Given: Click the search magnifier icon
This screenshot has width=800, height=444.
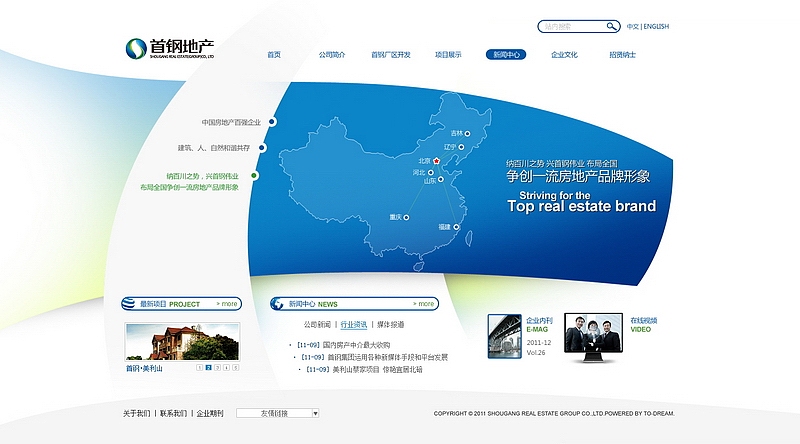Looking at the screenshot, I should coord(611,26).
